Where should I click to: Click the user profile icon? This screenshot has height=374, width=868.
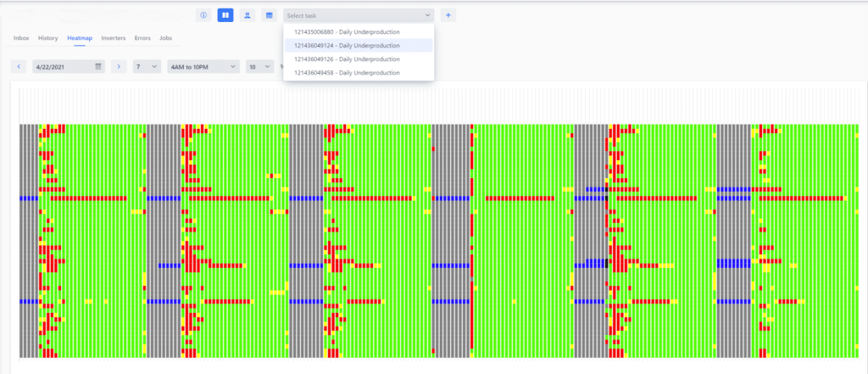247,15
